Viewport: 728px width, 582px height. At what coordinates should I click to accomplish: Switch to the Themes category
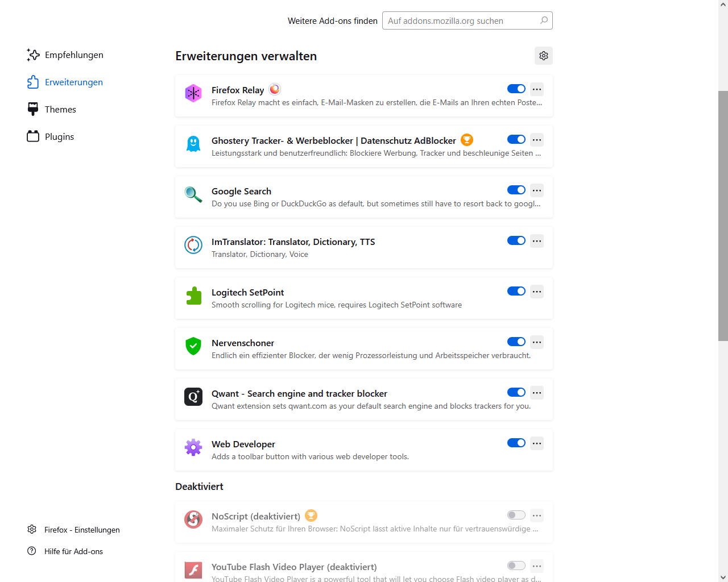pyautogui.click(x=60, y=110)
